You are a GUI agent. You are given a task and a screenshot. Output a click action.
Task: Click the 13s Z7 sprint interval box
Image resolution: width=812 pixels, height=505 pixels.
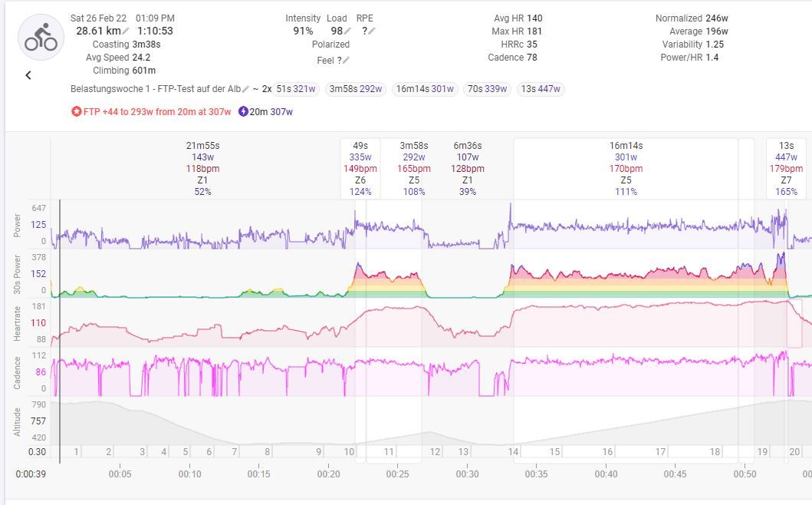point(786,168)
